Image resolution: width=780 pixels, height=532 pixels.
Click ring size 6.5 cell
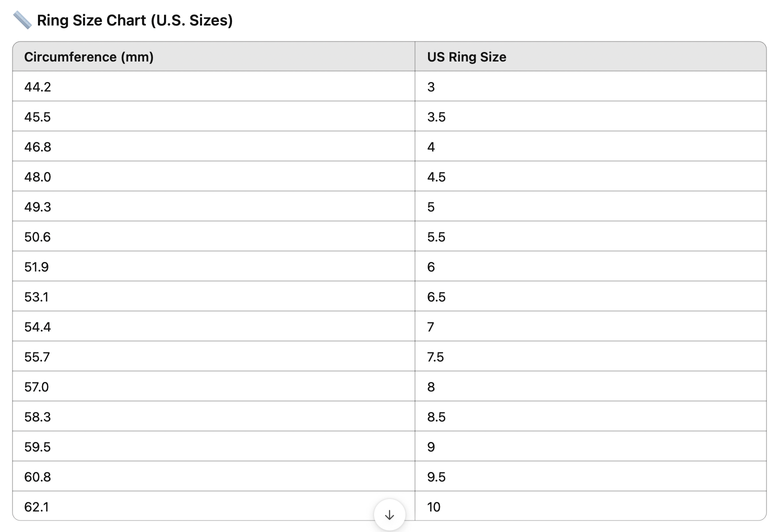click(436, 297)
